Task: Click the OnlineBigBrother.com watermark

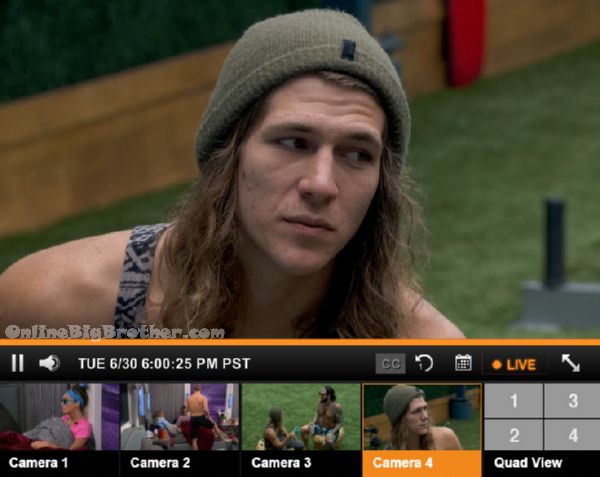Action: pyautogui.click(x=114, y=332)
